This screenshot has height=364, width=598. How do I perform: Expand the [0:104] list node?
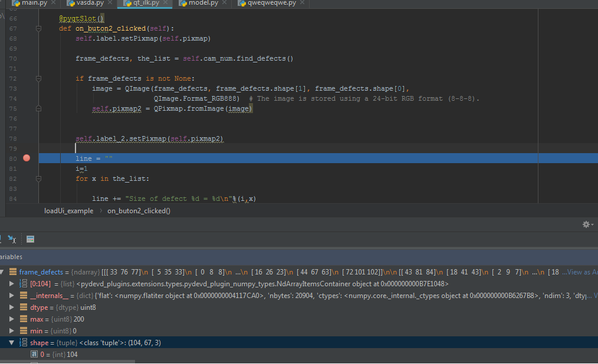[12, 284]
